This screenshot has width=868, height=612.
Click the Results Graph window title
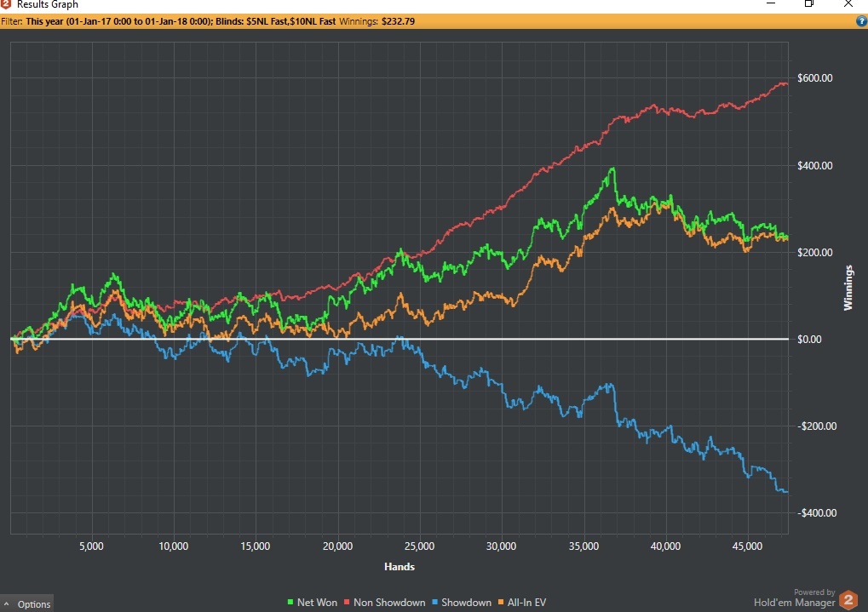(x=48, y=4)
